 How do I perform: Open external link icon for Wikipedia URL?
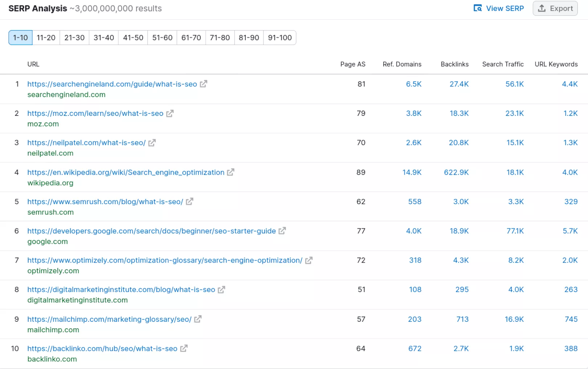coord(231,172)
